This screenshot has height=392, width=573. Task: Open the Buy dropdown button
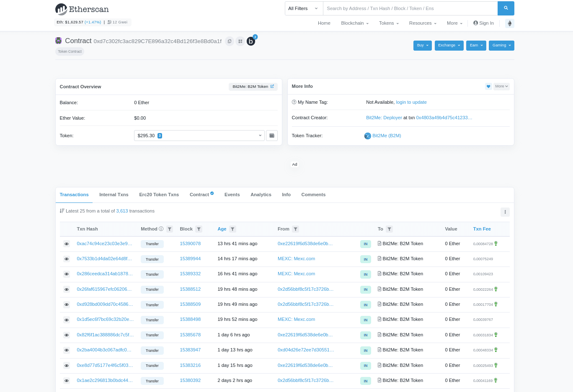pos(422,45)
